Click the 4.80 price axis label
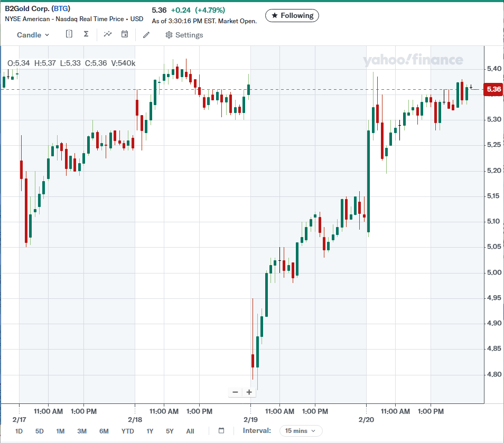504x443 pixels. pyautogui.click(x=494, y=374)
